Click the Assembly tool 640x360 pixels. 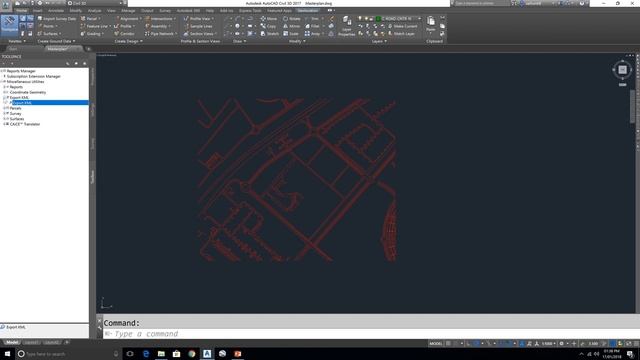point(158,26)
